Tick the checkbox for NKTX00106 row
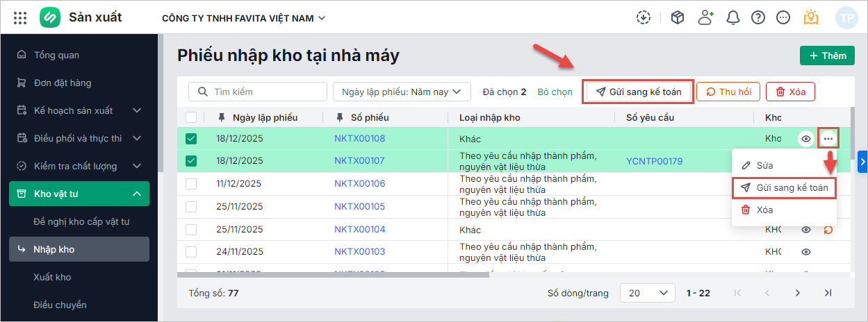The height and width of the screenshot is (322, 868). coord(191,184)
